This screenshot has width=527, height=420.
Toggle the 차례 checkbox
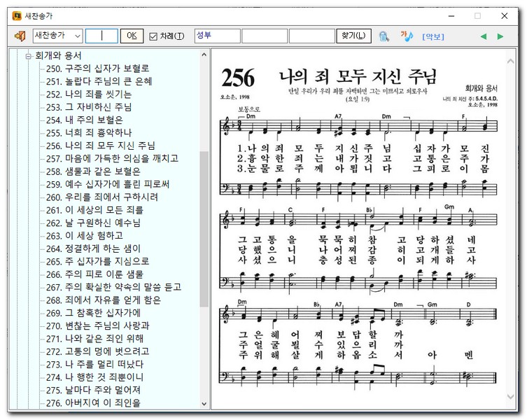(x=153, y=36)
